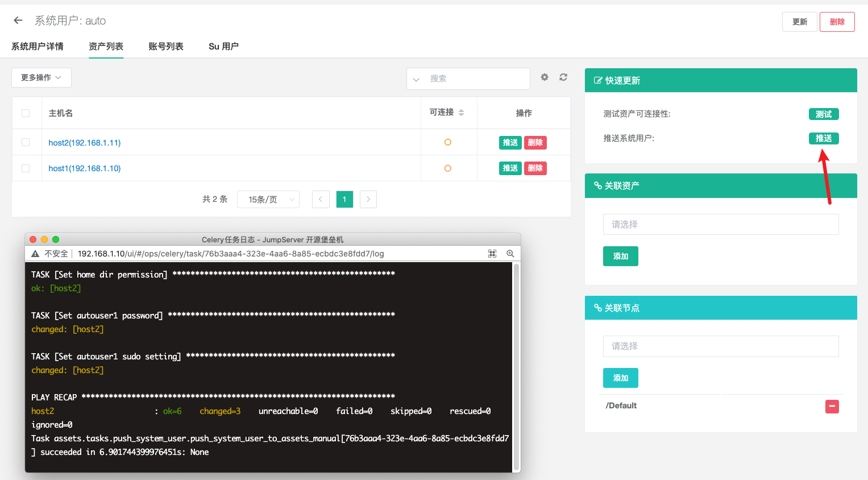Click the QR code icon in log address bar

tap(492, 254)
